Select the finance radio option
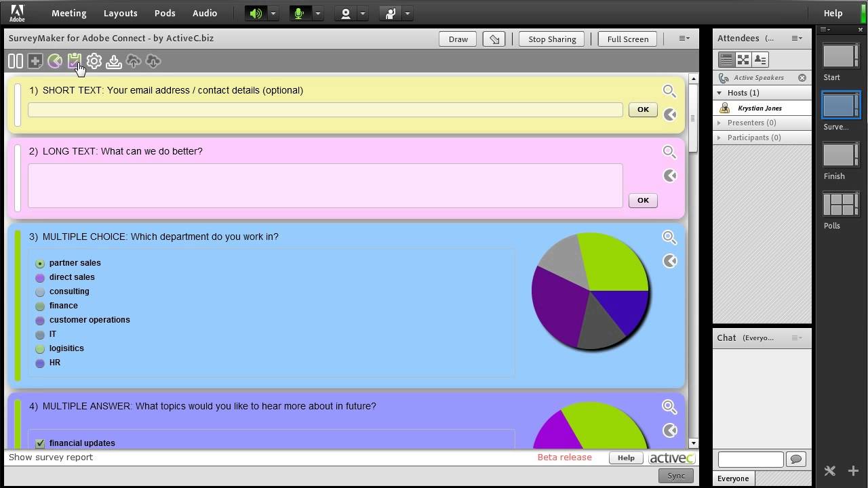Viewport: 868px width, 488px height. coord(40,306)
